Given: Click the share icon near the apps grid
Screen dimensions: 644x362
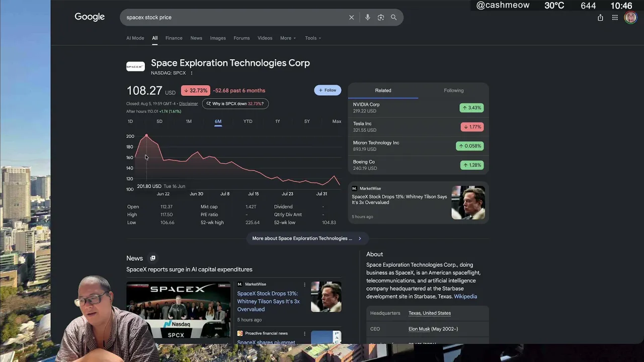Looking at the screenshot, I should click(600, 18).
